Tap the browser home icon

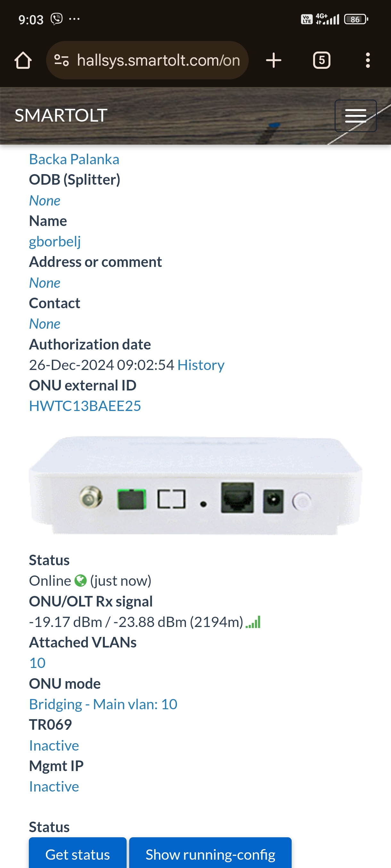[23, 61]
